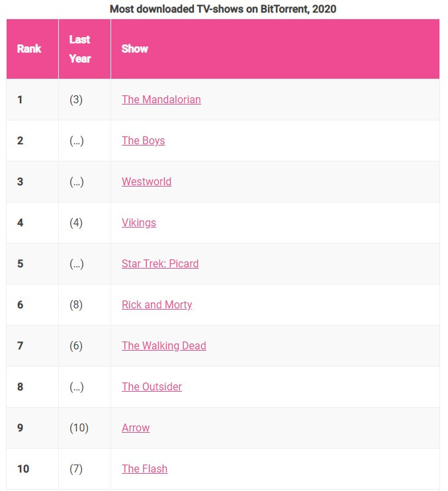Click last year value (8) cell
This screenshot has width=448, height=491.
(76, 304)
